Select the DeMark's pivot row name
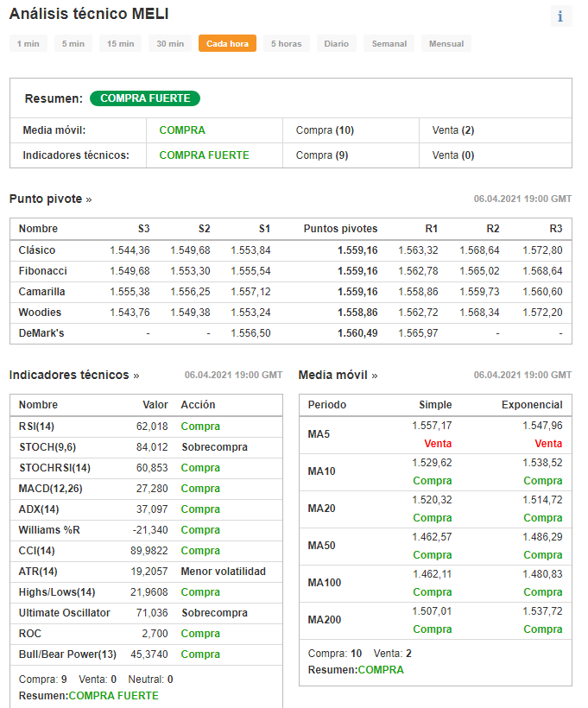 pyautogui.click(x=41, y=333)
